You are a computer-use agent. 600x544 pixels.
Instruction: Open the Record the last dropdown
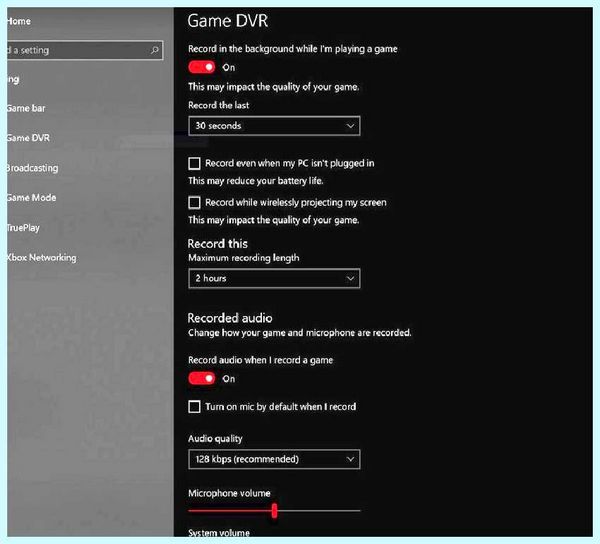point(274,126)
